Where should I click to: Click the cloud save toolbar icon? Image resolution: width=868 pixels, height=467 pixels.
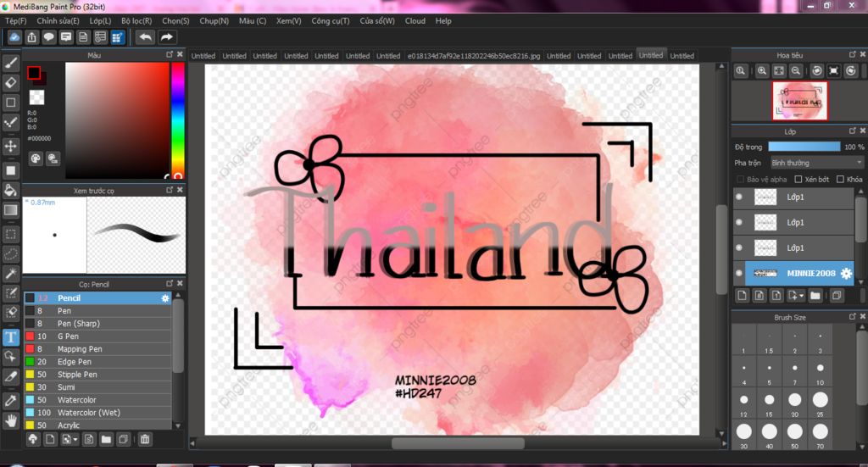(15, 37)
